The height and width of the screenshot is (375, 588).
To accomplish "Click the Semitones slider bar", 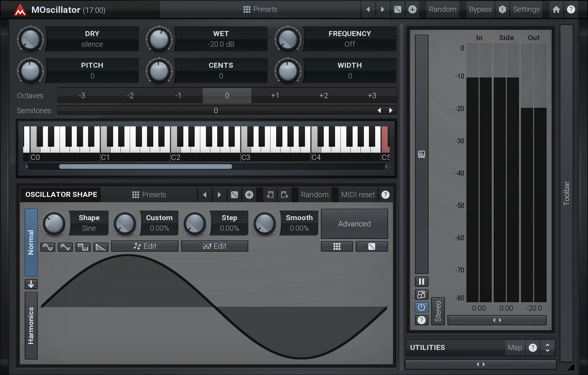I will 216,111.
